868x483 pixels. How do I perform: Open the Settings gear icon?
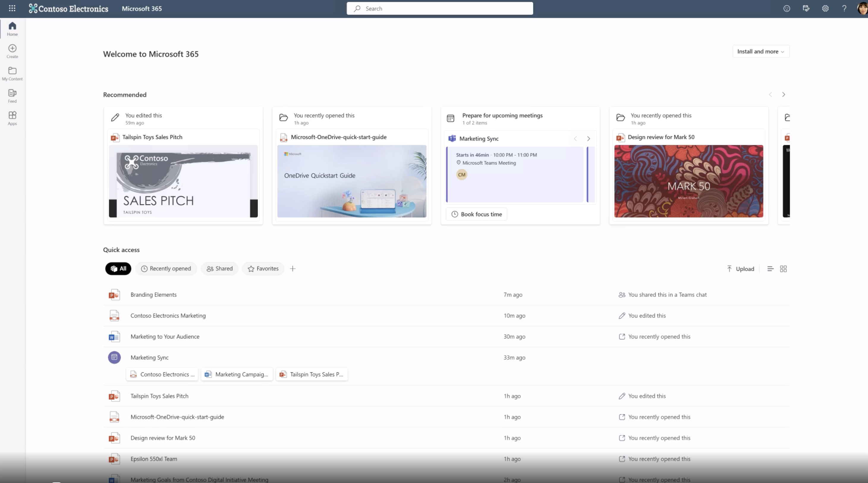click(x=825, y=8)
